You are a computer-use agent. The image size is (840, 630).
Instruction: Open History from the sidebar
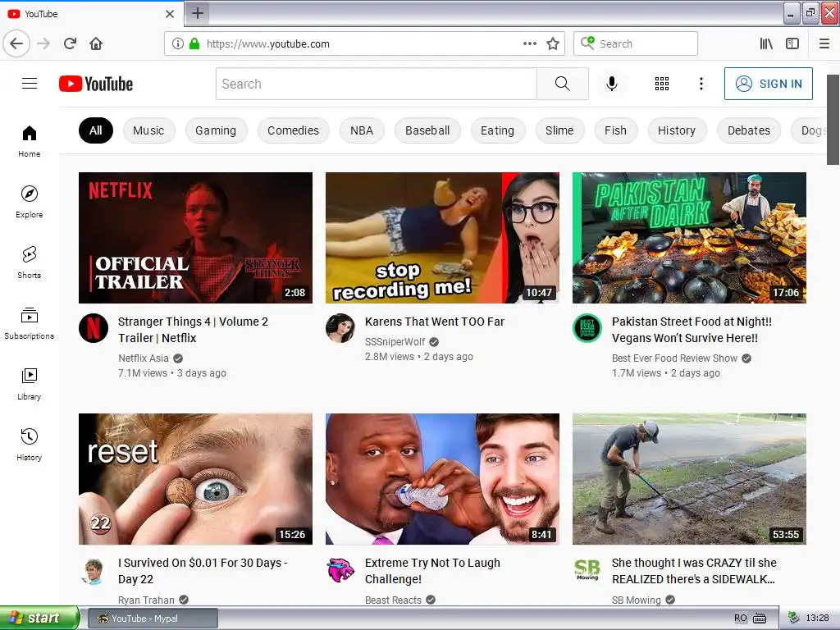[30, 445]
